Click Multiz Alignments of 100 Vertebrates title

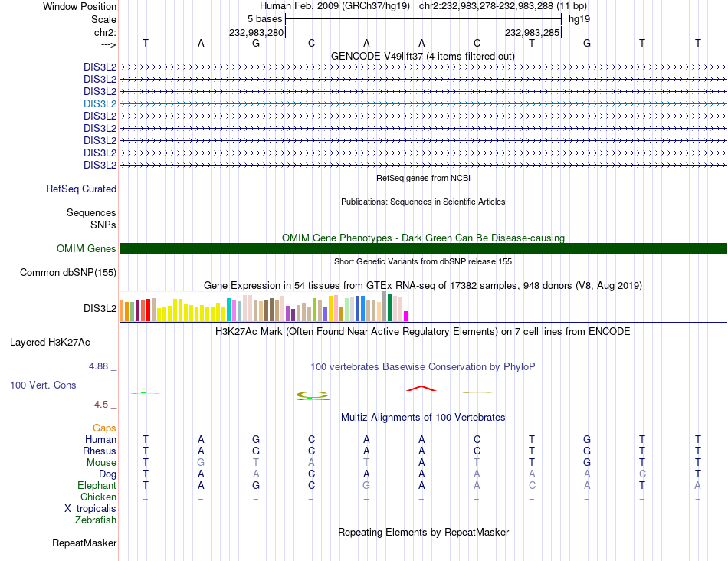[x=423, y=417]
